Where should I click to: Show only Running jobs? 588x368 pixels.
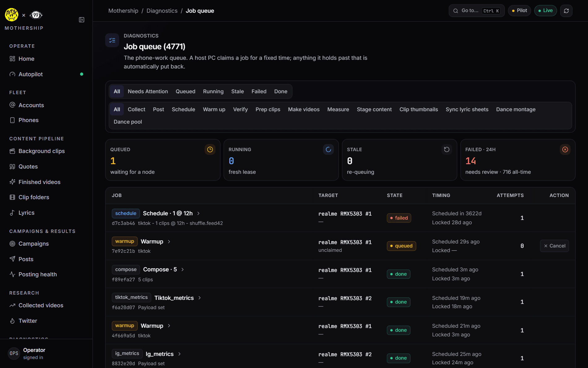click(213, 91)
